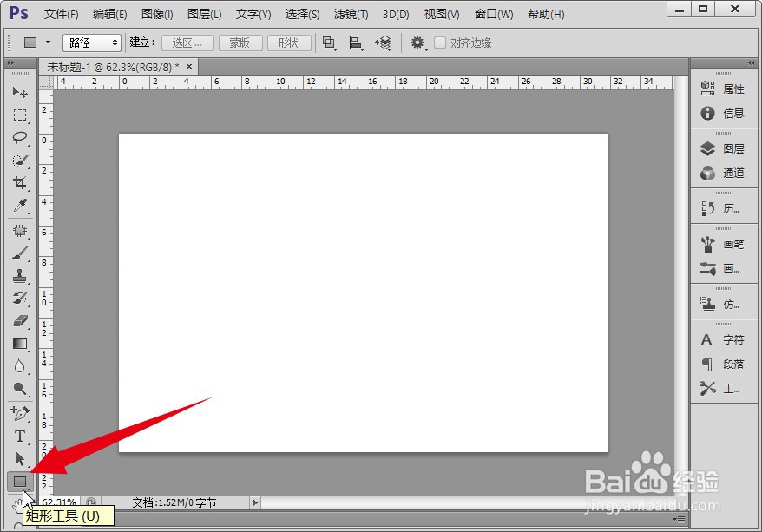
Task: Select the Clone Stamp tool
Action: [x=20, y=276]
